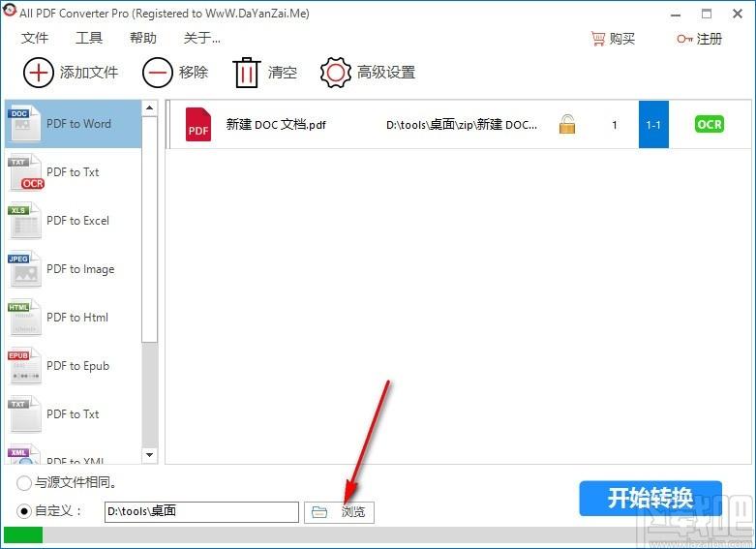
Task: Click the padlock icon in file row
Action: point(567,125)
